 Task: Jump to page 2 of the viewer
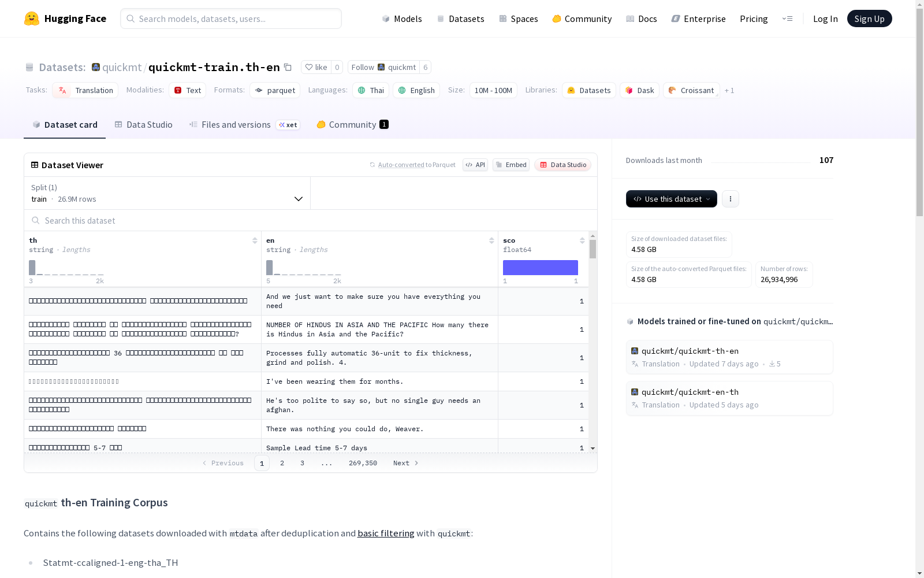click(282, 463)
